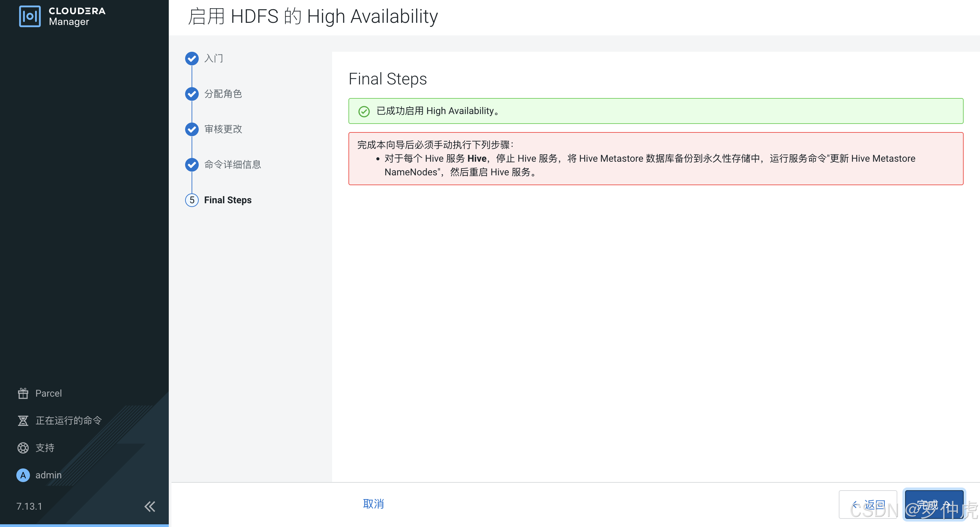Screen dimensions: 980x527
Task: Click the green success check icon
Action: pyautogui.click(x=364, y=111)
